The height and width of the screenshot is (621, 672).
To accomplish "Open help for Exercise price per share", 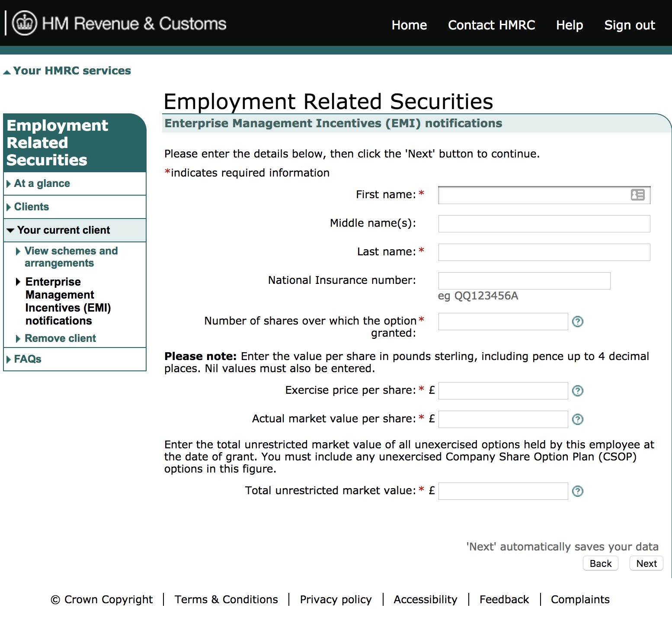I will (x=578, y=391).
